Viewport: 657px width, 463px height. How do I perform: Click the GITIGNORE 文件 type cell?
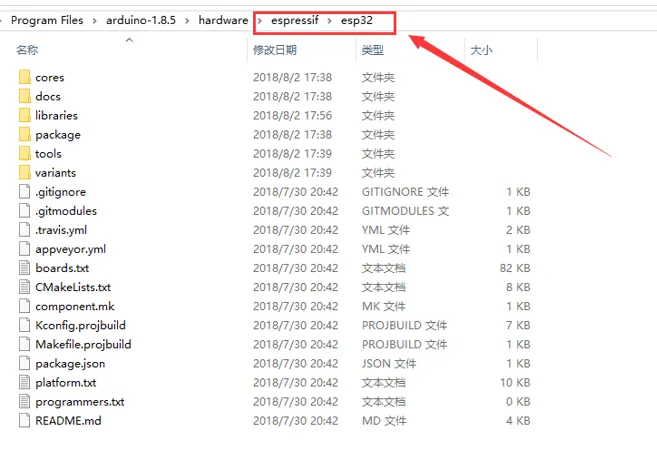click(405, 192)
